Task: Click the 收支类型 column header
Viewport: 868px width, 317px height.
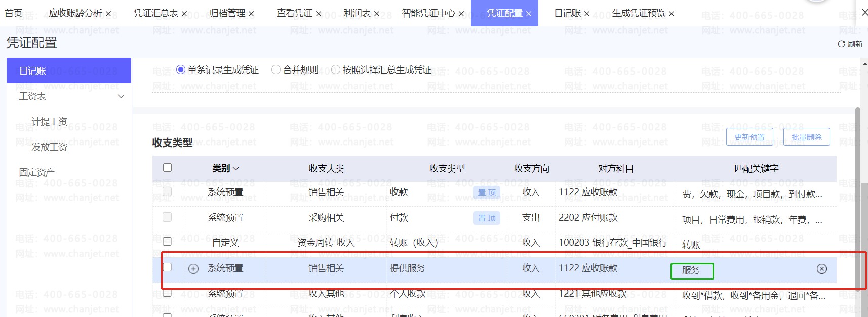Action: pyautogui.click(x=447, y=168)
